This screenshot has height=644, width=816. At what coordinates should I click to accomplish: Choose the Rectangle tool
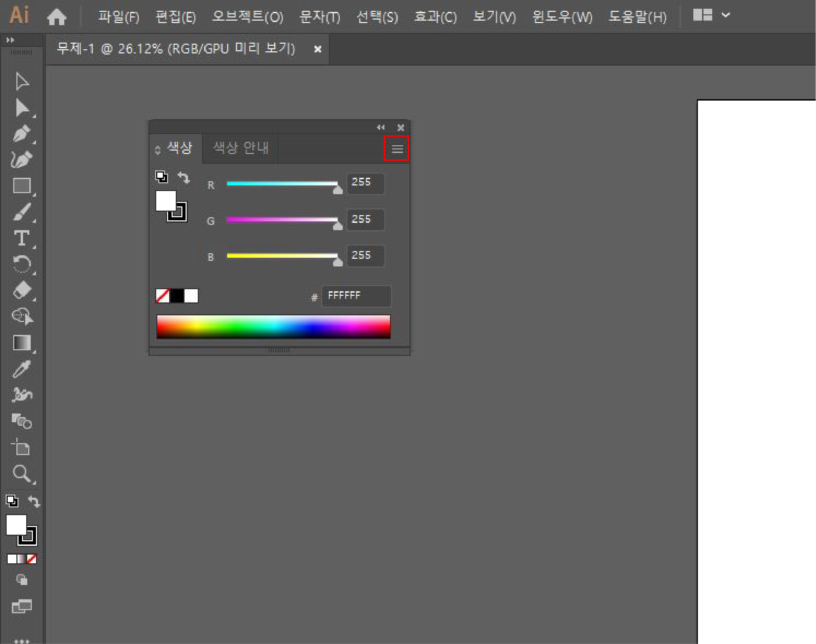point(22,185)
